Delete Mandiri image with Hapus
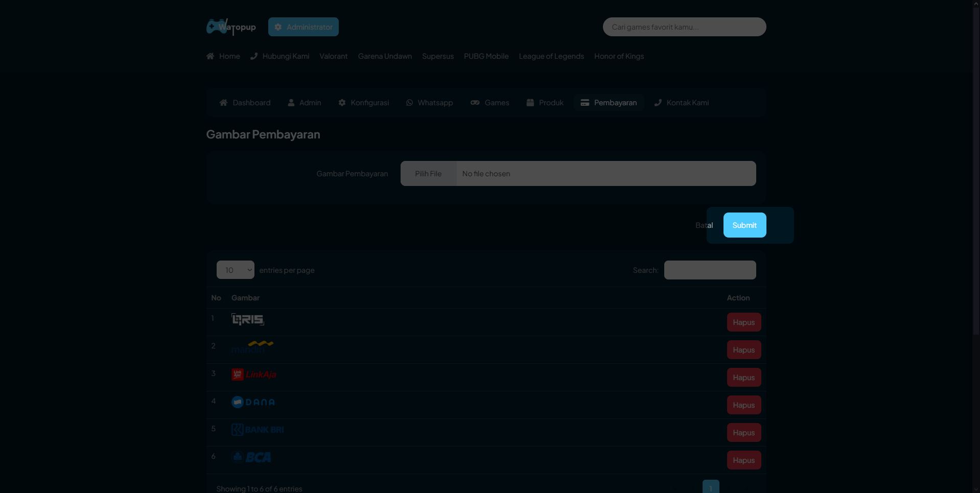 744,350
